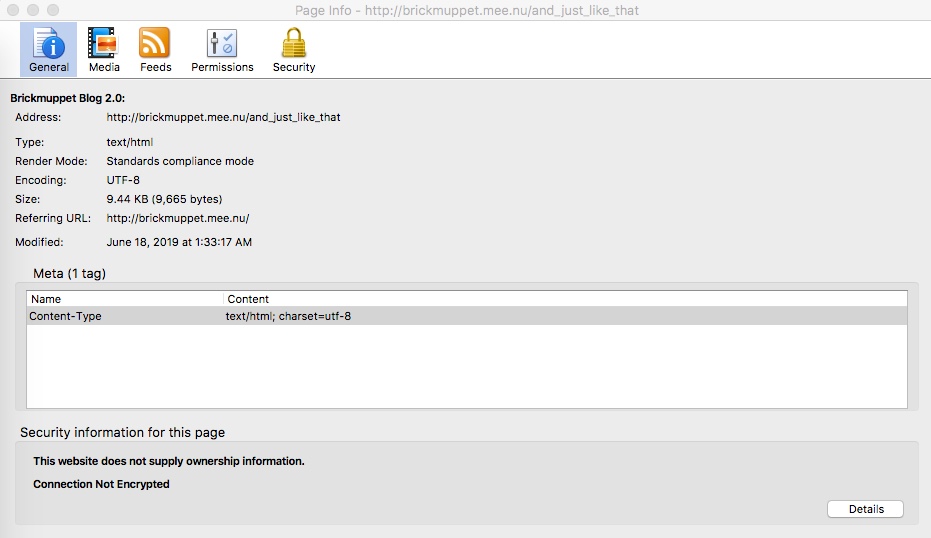Viewport: 931px width, 538px height.
Task: Minimize the Page Info window
Action: (x=32, y=10)
